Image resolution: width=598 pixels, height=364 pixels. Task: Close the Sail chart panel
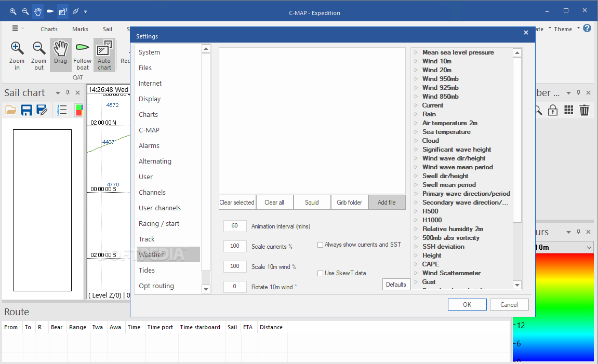(78, 92)
